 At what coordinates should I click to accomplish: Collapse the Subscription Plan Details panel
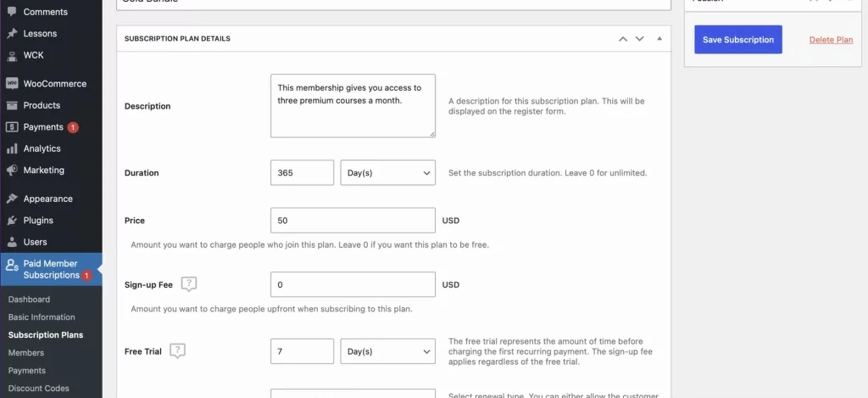(x=660, y=38)
